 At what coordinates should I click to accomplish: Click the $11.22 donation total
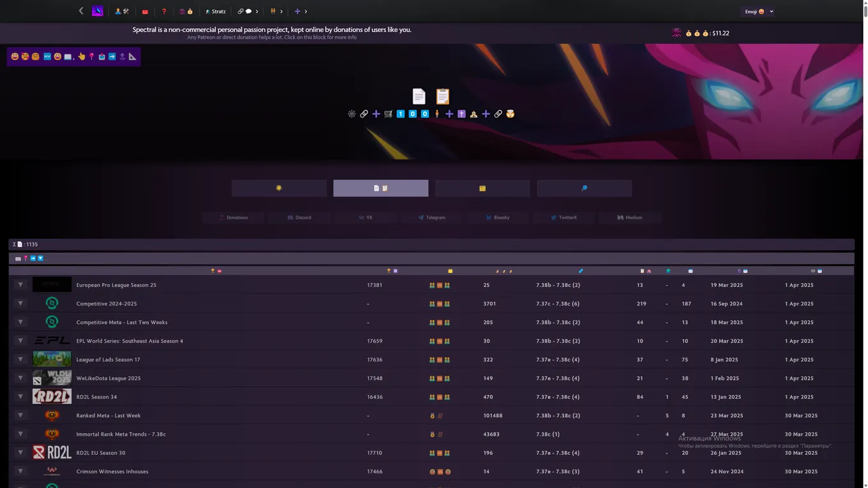[721, 33]
